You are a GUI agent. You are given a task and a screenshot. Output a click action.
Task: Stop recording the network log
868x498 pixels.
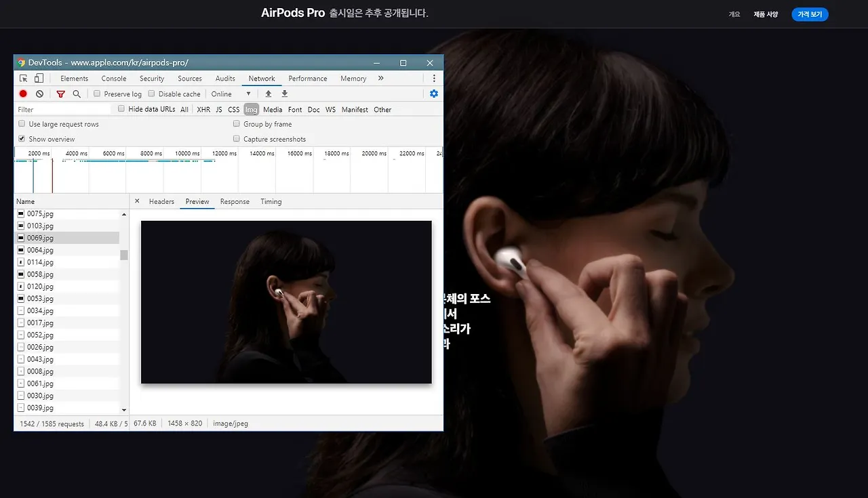[x=23, y=94]
